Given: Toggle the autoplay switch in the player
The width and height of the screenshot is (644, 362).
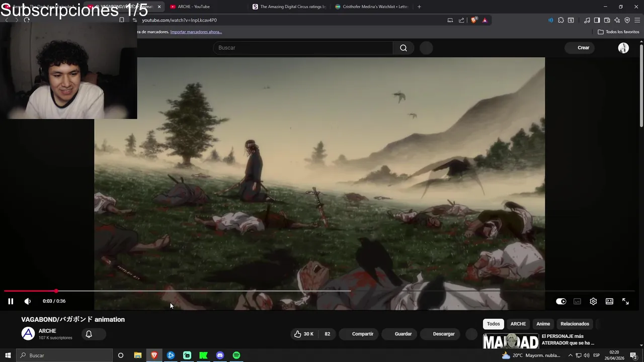Looking at the screenshot, I should [x=561, y=301].
